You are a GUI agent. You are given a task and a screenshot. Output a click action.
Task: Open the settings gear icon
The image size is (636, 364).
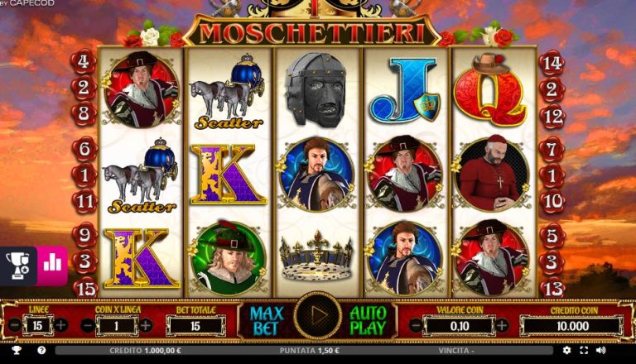point(566,351)
